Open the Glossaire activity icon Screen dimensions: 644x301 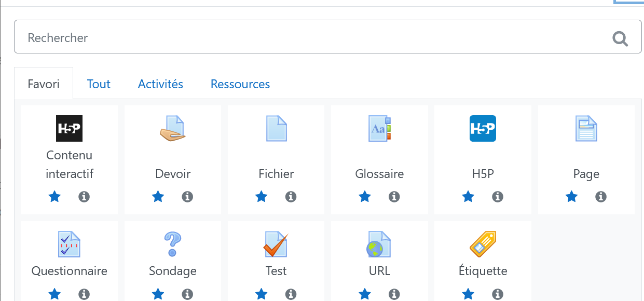[379, 128]
